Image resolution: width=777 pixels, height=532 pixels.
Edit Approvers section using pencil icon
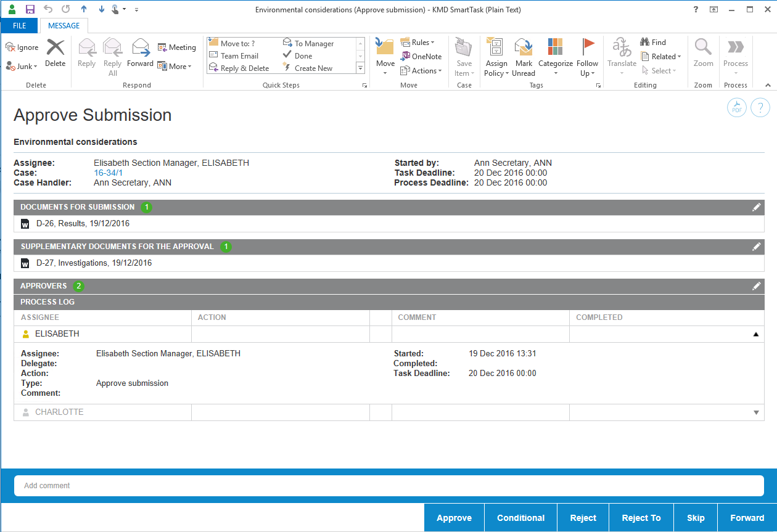point(757,287)
